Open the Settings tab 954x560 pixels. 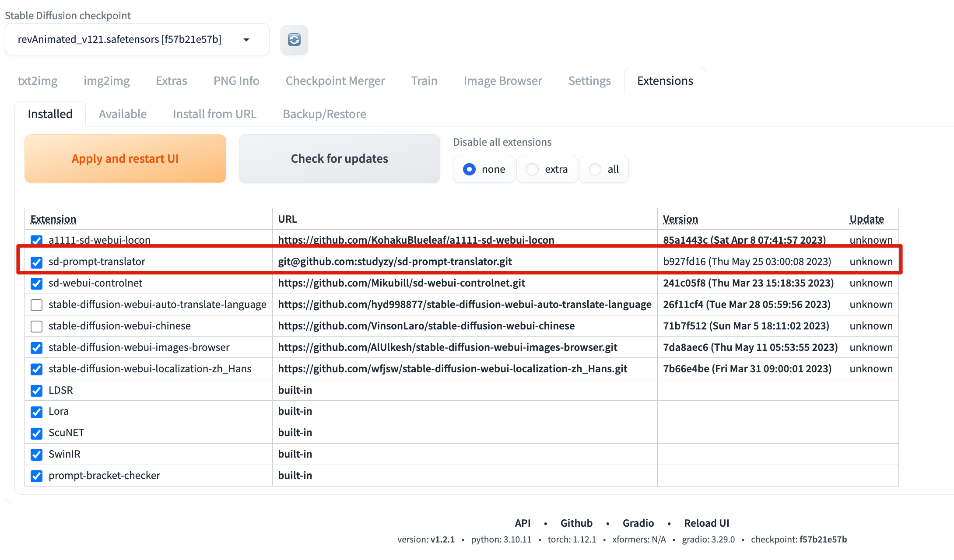589,81
